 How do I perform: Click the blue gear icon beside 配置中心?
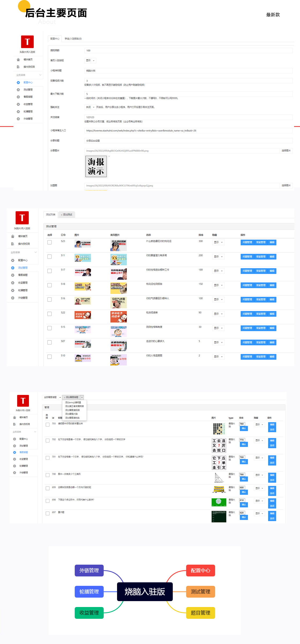coord(18,83)
